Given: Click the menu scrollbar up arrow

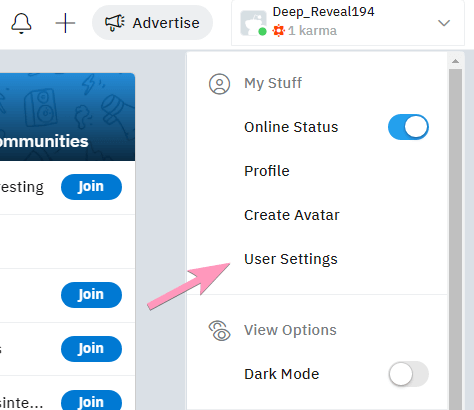Looking at the screenshot, I should (x=455, y=61).
